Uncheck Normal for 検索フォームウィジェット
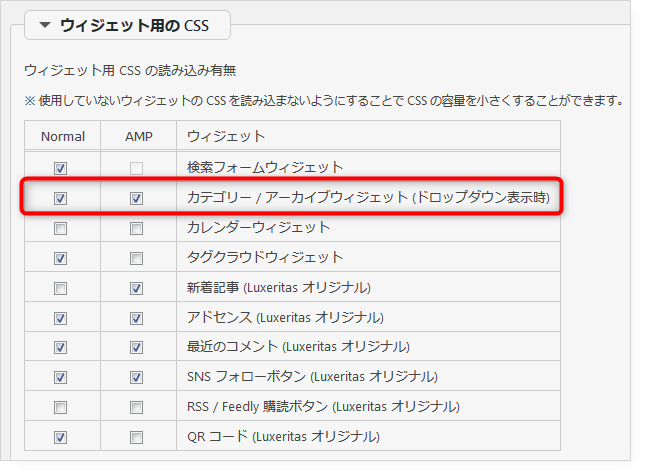This screenshot has height=476, width=646. (x=61, y=168)
